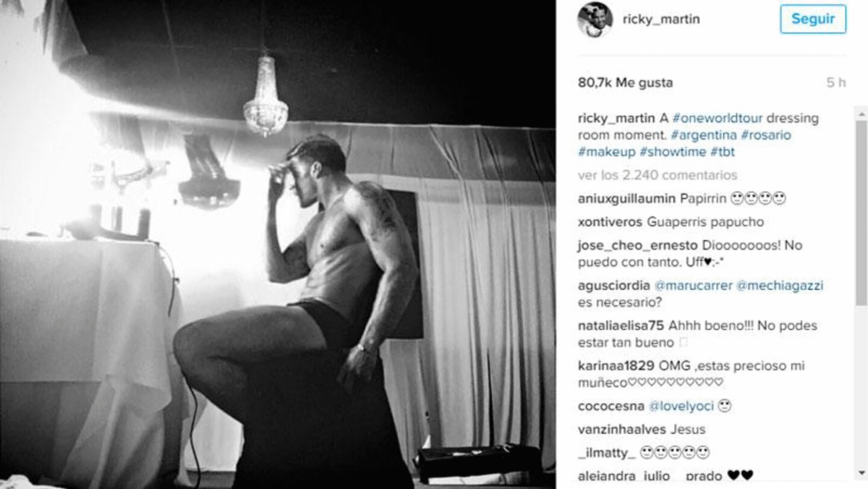Click the 80,7k Me gusta count

click(x=625, y=82)
